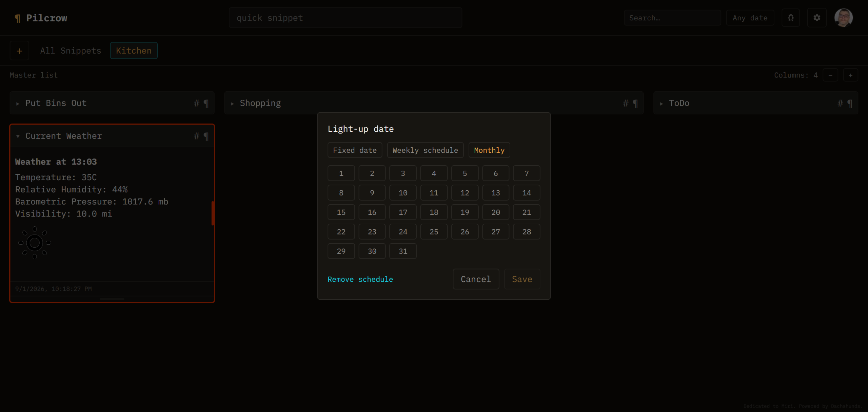Focus the quick snippet input
The image size is (868, 412).
click(x=345, y=18)
